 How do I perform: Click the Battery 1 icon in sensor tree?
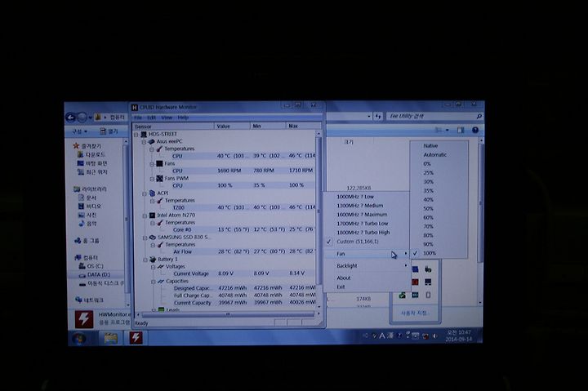pos(153,259)
